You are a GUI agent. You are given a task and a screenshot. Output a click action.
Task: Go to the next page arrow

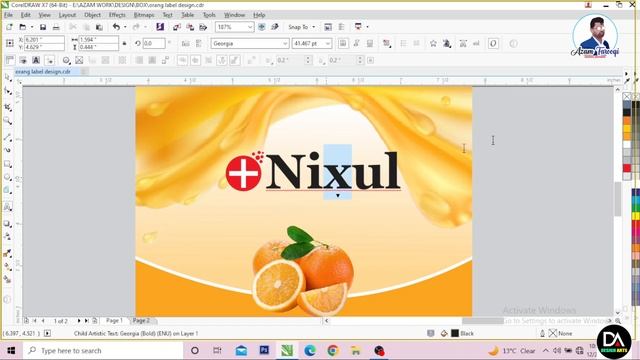(79, 321)
